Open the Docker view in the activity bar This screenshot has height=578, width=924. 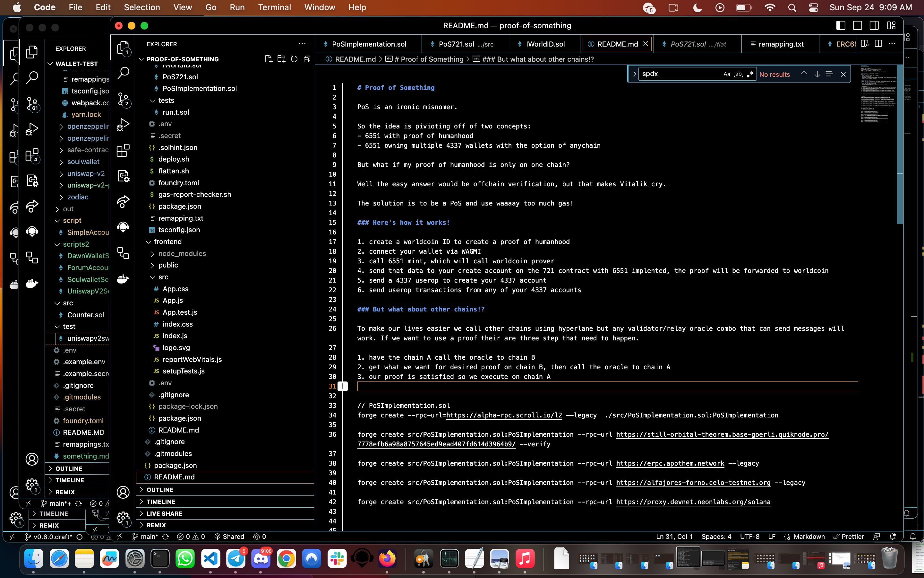point(123,279)
